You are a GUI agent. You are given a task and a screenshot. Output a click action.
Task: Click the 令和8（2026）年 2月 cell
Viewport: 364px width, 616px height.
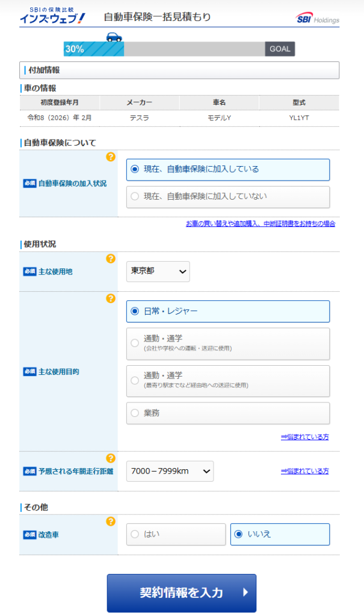[x=60, y=118]
